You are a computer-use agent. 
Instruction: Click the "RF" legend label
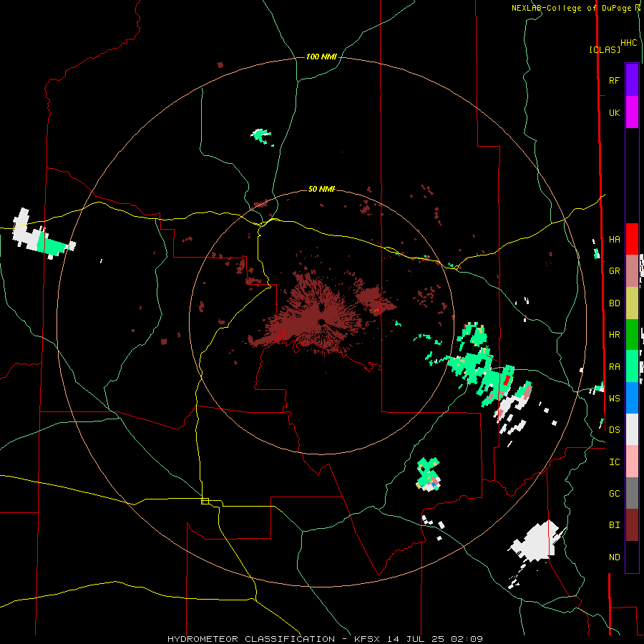pyautogui.click(x=614, y=80)
